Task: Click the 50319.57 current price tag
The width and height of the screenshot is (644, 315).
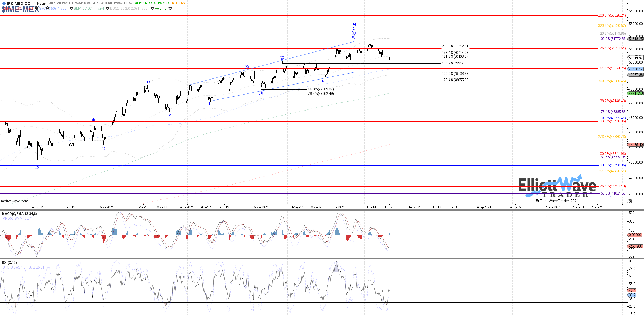Action: point(636,58)
